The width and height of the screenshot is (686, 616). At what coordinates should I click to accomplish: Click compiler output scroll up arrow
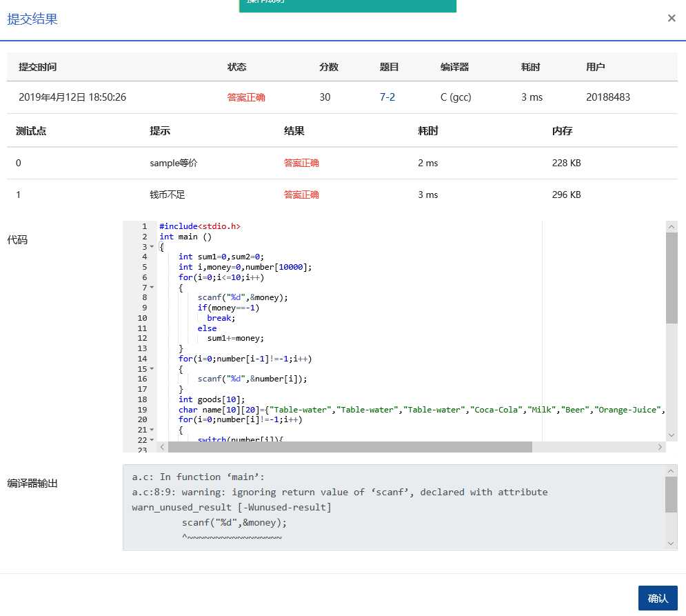pos(671,471)
